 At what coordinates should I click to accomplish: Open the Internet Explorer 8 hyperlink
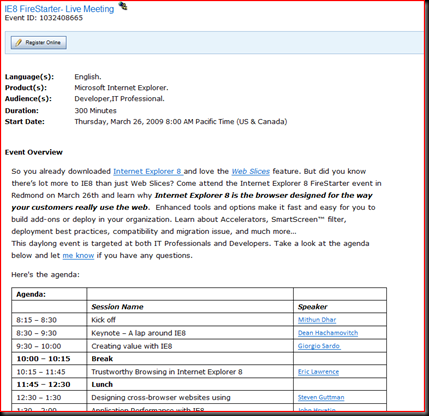pos(148,171)
